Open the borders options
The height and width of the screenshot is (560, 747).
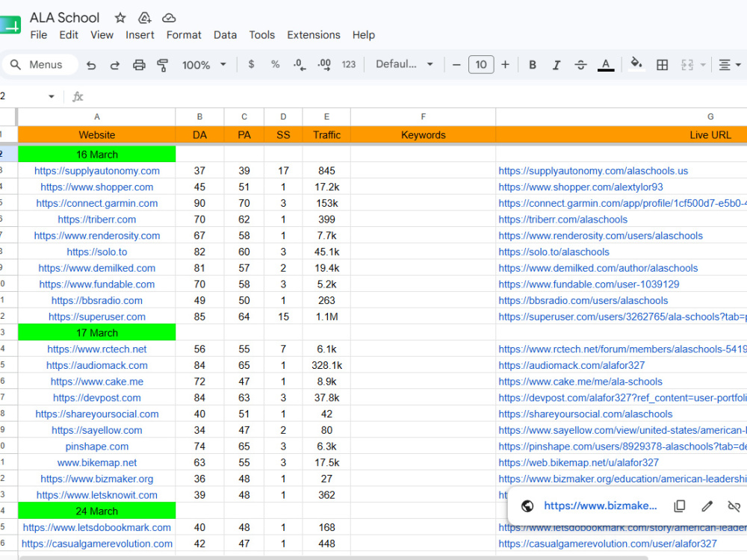click(x=662, y=65)
